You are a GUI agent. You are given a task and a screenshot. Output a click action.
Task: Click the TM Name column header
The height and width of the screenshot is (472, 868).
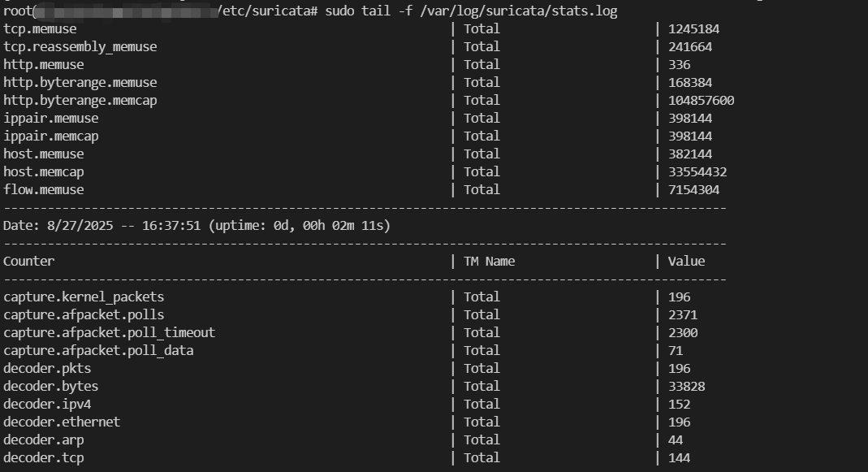[489, 261]
